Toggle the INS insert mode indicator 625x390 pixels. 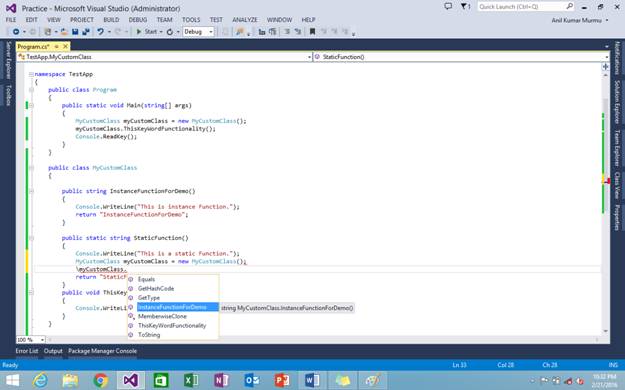point(613,365)
